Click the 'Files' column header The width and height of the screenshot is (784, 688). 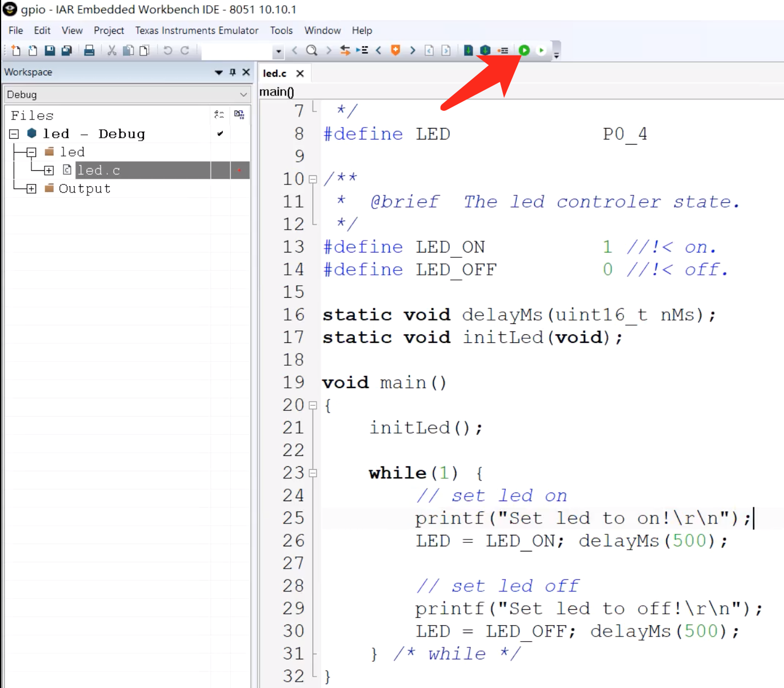pos(32,115)
